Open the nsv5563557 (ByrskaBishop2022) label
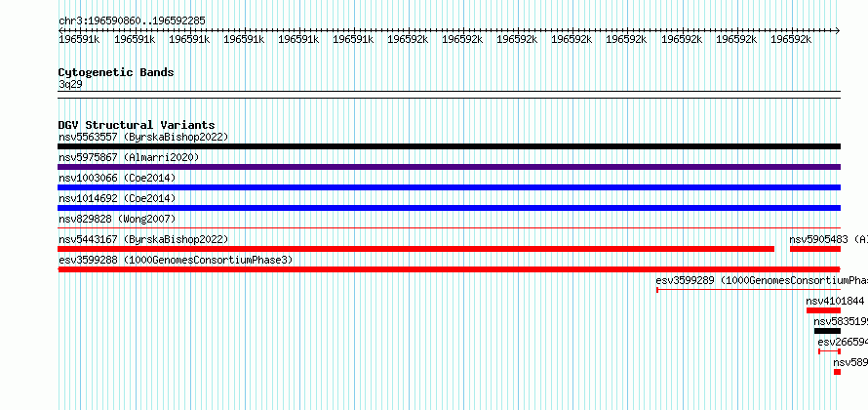The width and height of the screenshot is (868, 410). [143, 137]
